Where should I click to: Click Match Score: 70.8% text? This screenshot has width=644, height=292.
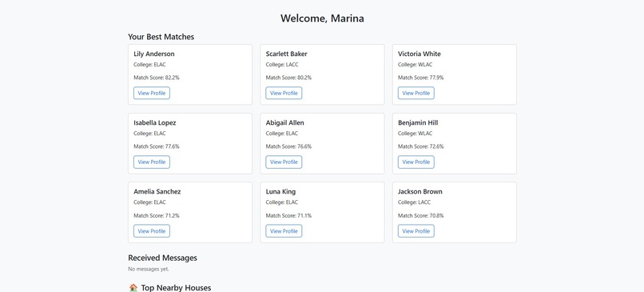[x=421, y=215]
